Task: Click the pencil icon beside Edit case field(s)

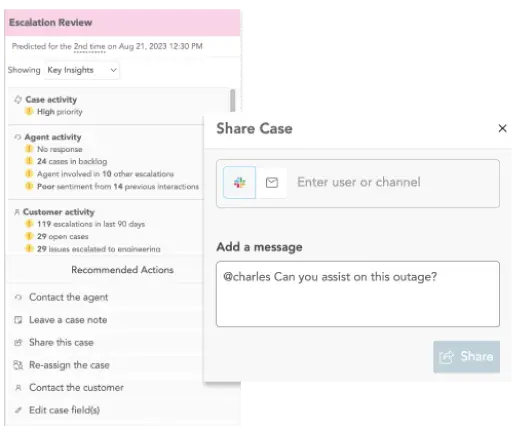Action: pos(18,410)
